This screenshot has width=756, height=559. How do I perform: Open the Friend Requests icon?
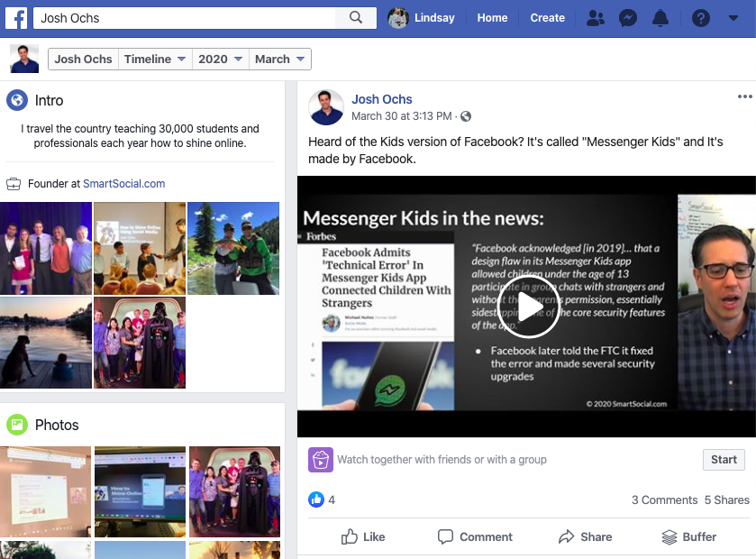pyautogui.click(x=596, y=18)
